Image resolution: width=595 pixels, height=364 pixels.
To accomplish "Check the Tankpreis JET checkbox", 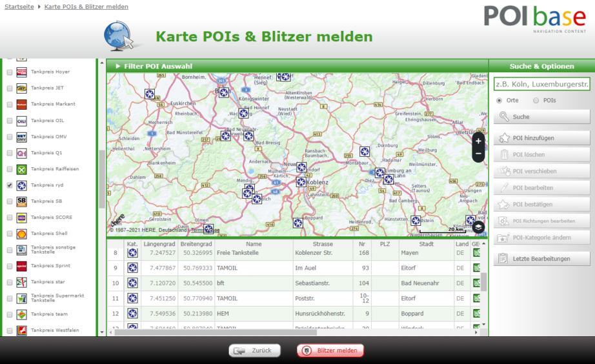I will (x=10, y=88).
